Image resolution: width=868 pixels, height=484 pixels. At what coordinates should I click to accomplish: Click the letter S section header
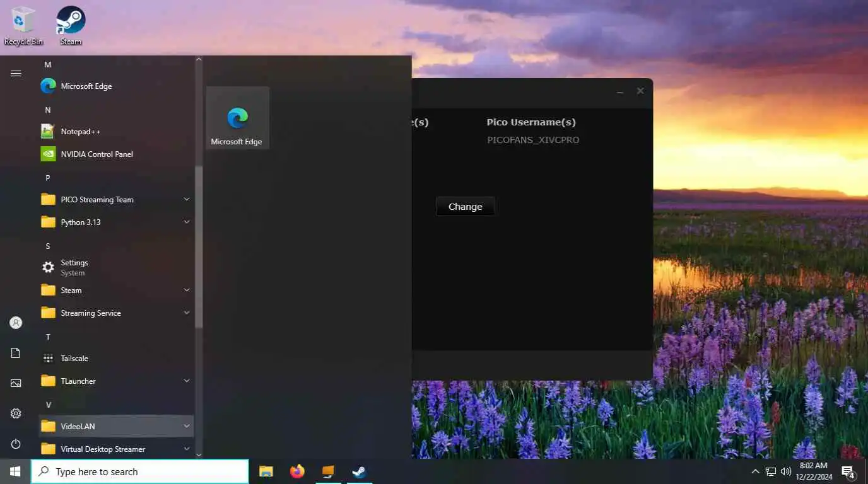tap(48, 246)
